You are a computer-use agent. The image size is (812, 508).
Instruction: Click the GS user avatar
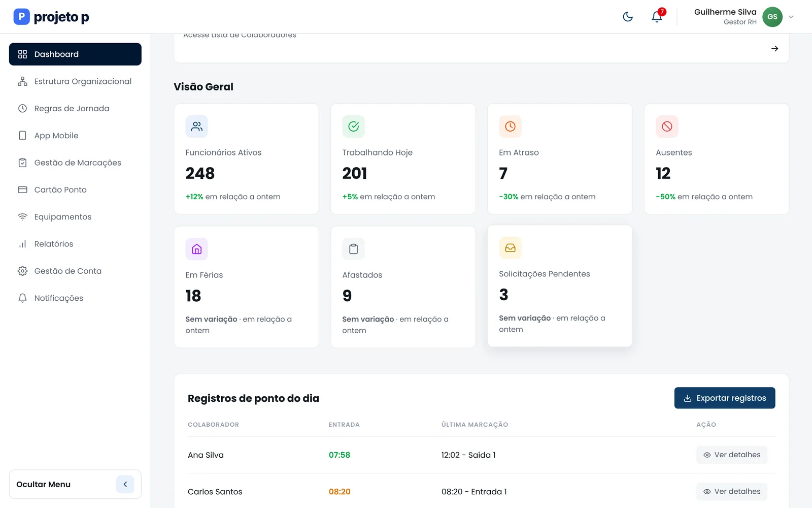coord(772,17)
